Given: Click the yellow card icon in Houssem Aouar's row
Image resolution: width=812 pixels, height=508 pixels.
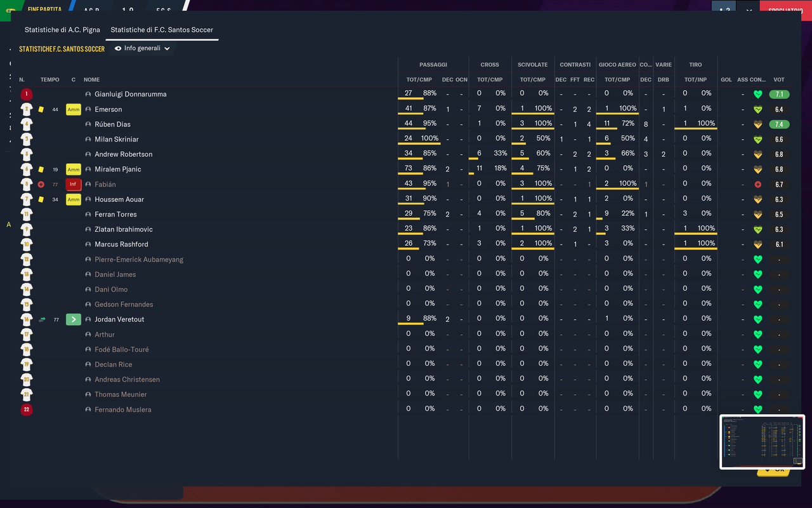Looking at the screenshot, I should pos(41,199).
